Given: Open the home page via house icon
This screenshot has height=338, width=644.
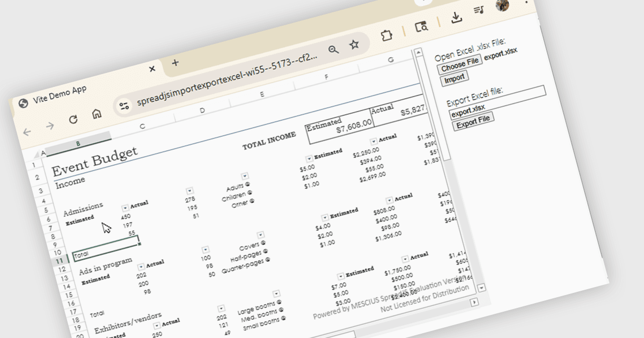Looking at the screenshot, I should coord(97,113).
